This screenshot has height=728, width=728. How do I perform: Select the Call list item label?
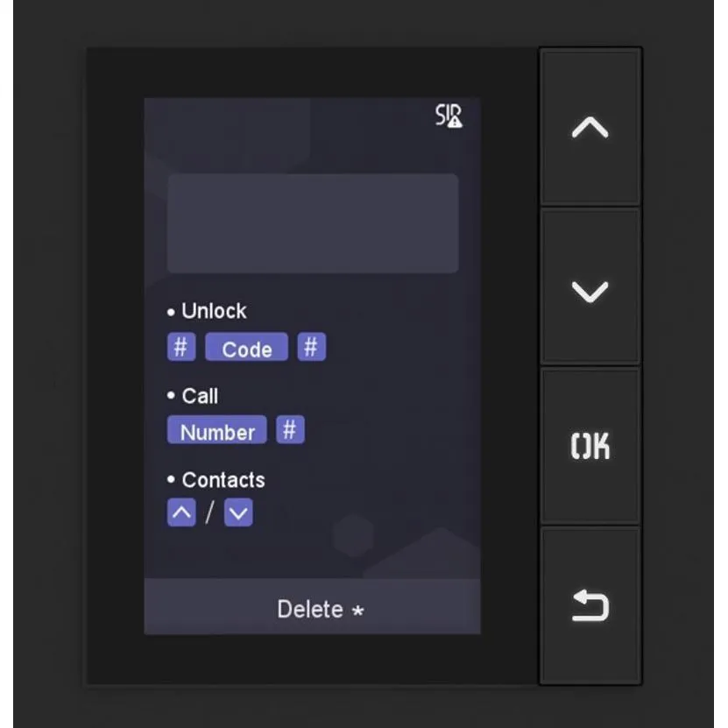coord(200,396)
